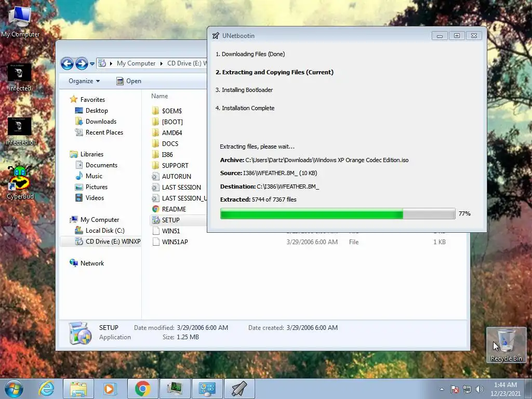Open the Organize dropdown menu
The height and width of the screenshot is (399, 532).
coord(84,81)
